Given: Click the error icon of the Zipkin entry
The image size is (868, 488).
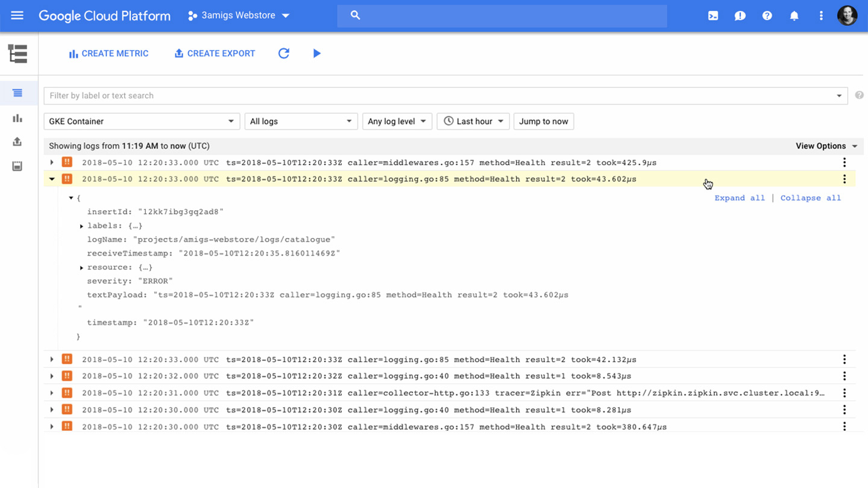Looking at the screenshot, I should click(x=67, y=392).
